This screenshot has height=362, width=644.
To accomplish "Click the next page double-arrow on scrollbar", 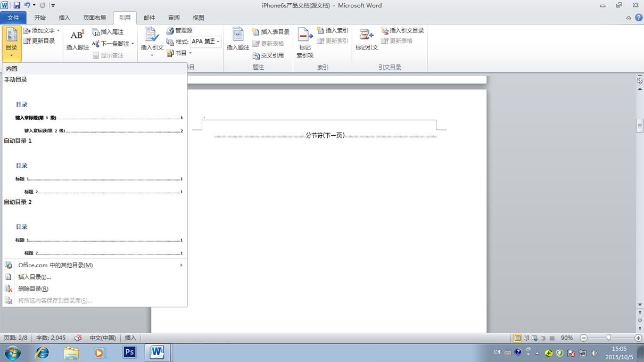I will click(x=640, y=328).
